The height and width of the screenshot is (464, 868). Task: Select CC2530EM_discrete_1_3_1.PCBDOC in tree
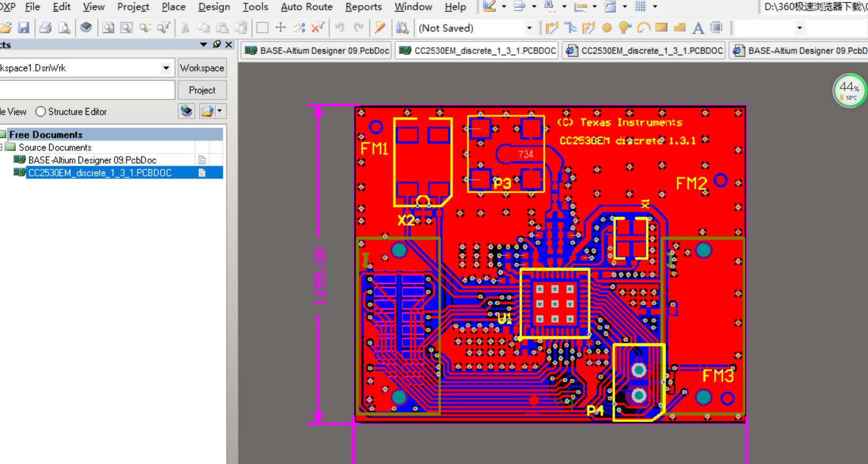coord(100,173)
